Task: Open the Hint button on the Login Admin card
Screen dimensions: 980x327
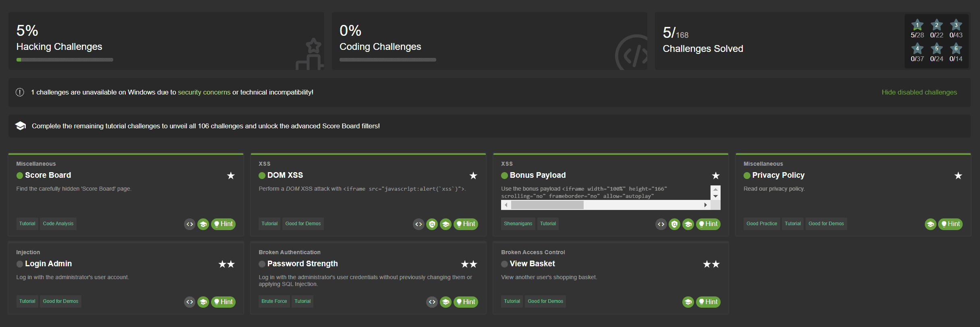Action: click(x=223, y=302)
